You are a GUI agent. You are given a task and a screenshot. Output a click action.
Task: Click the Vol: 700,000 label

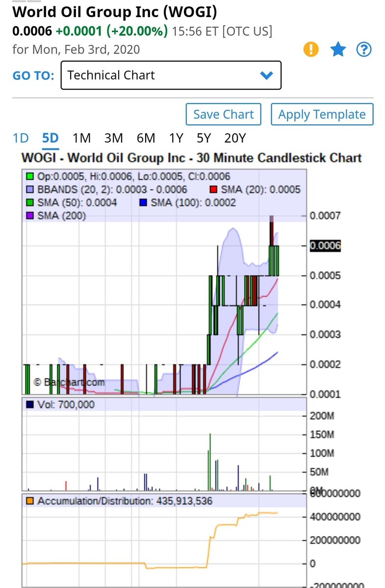(66, 405)
